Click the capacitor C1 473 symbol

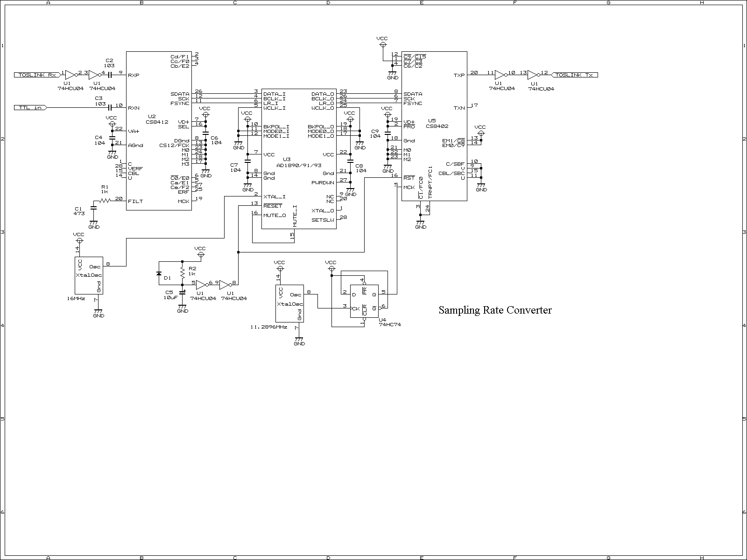tap(93, 207)
